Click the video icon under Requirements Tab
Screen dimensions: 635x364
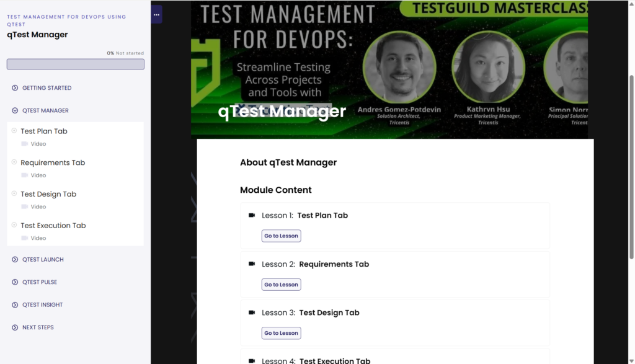(25, 175)
